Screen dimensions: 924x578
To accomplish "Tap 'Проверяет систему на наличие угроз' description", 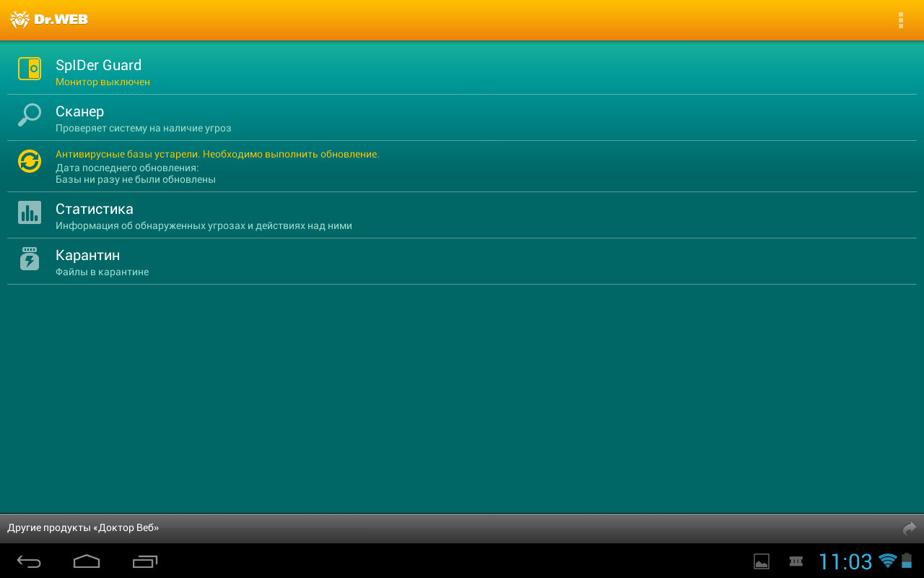I will 144,129.
